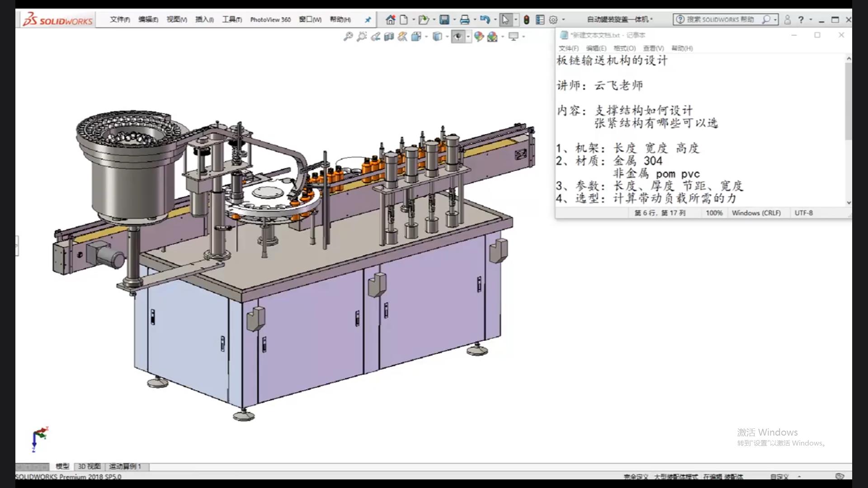Open SOLIDWORKS 窗口(W) menu
Viewport: 868px width, 488px height.
click(310, 19)
